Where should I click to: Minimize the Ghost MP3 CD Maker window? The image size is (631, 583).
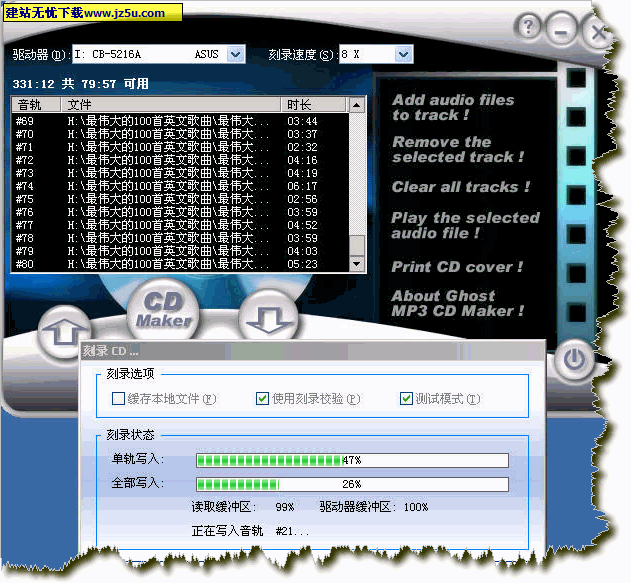tap(561, 31)
